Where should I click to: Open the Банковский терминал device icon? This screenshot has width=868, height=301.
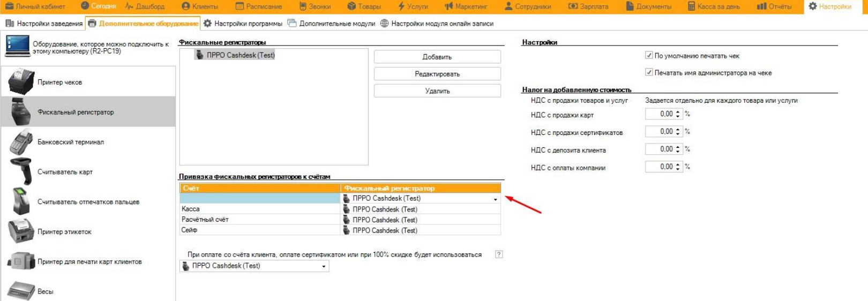pyautogui.click(x=21, y=142)
